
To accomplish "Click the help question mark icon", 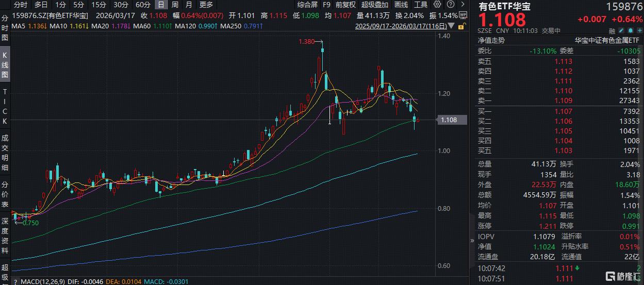I will coord(451,4).
